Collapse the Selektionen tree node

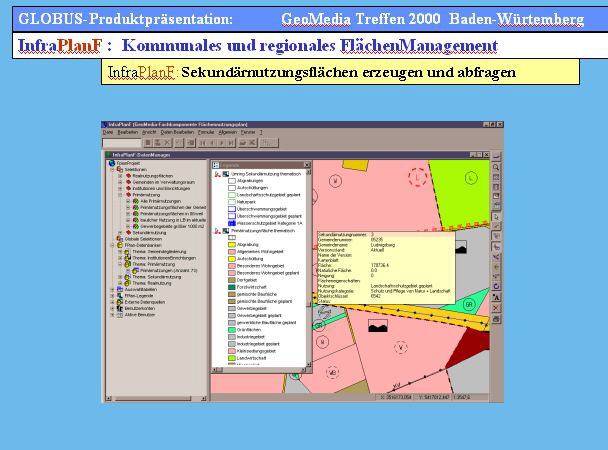(112, 170)
